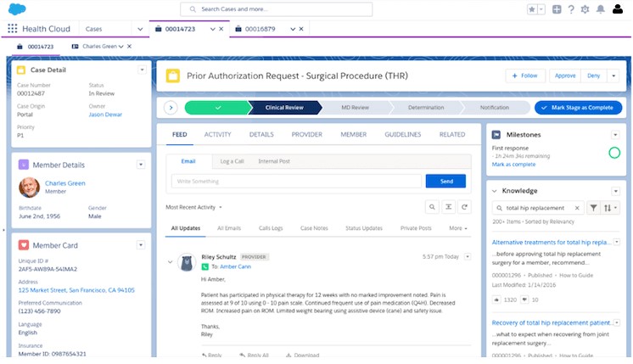Switch to the PROVIDER tab
Screen dimensions: 633x364
(x=307, y=135)
